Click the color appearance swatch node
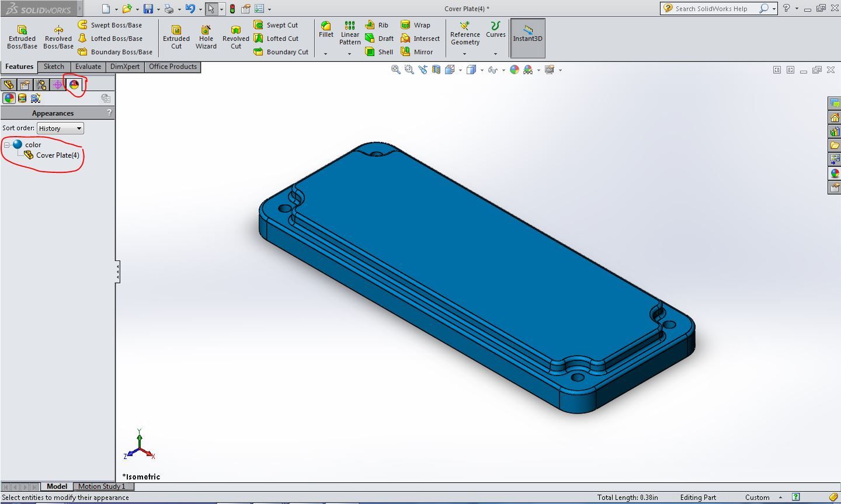This screenshot has width=841, height=504. (x=17, y=144)
